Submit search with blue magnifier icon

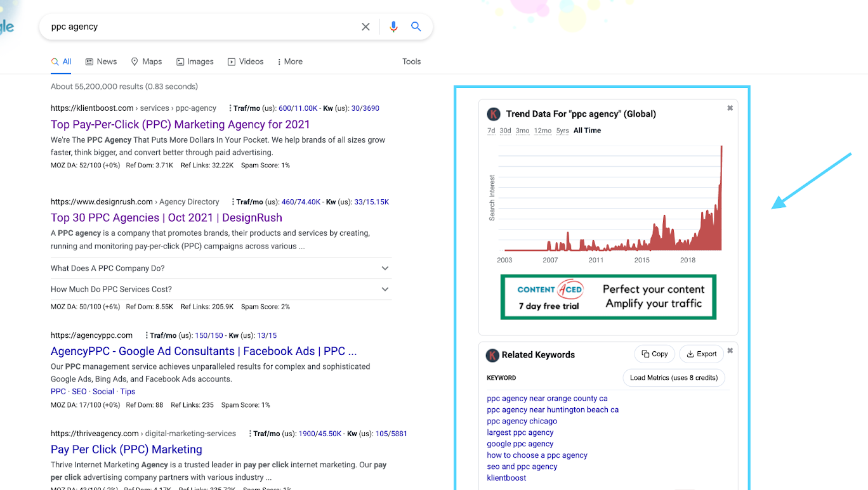[416, 27]
